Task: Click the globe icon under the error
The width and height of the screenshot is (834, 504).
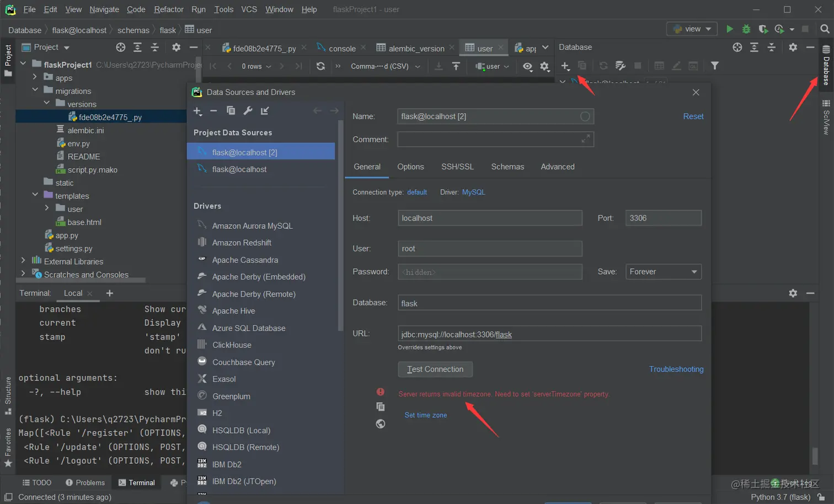Action: [x=380, y=423]
